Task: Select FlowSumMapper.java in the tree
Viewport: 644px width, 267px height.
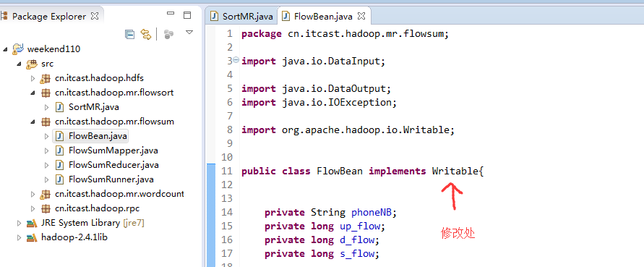Action: (x=113, y=151)
